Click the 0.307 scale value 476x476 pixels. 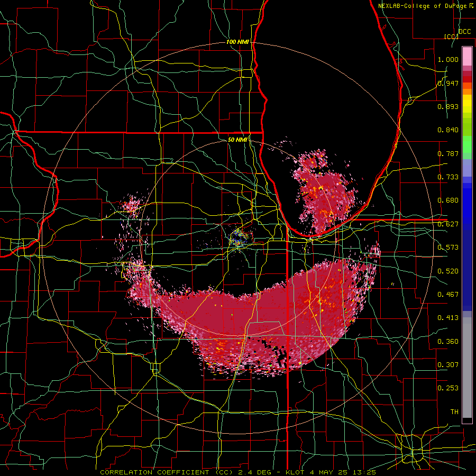448,365
